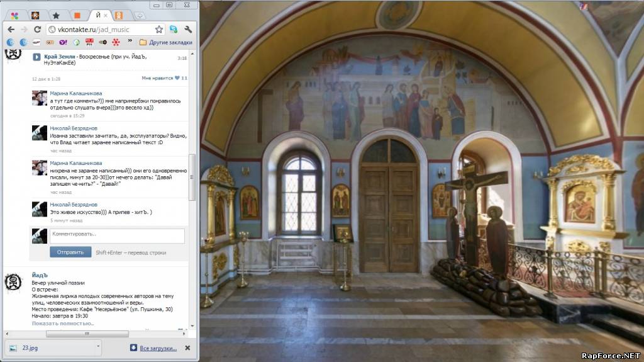Viewport: 644px width, 362px height.
Task: Click the scroll up arrow of page
Action: pos(192,54)
